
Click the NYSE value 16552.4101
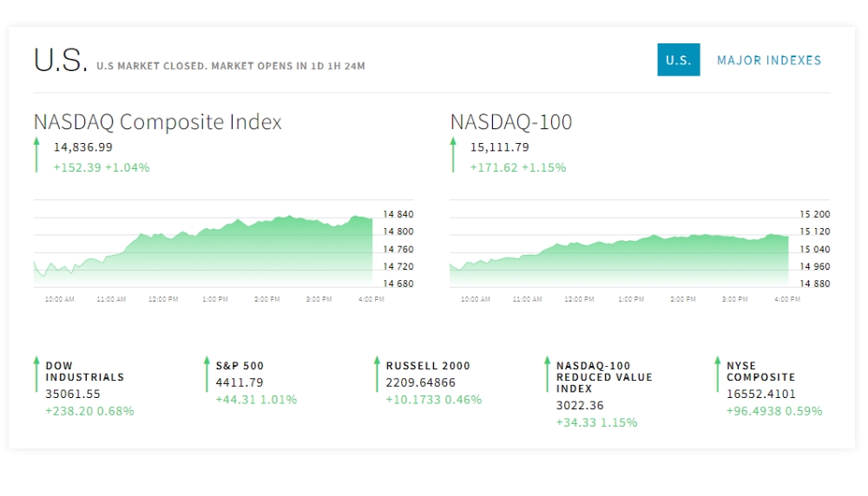(761, 395)
